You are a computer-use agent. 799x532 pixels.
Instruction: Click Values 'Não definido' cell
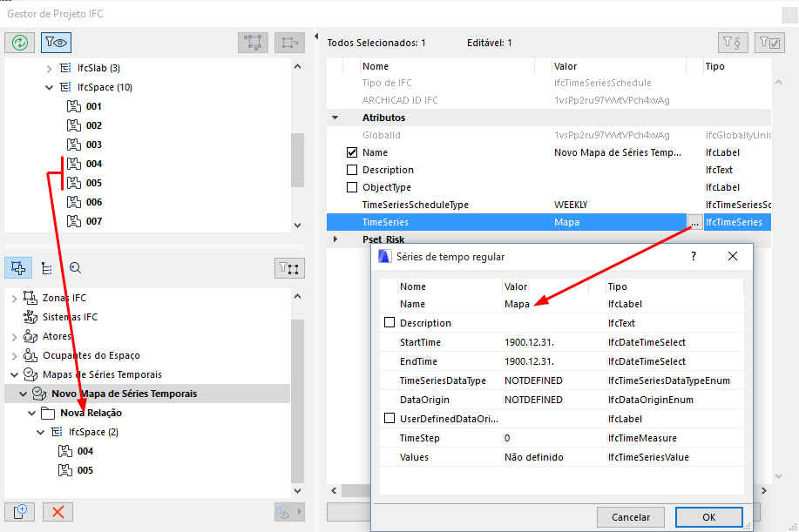coord(534,457)
